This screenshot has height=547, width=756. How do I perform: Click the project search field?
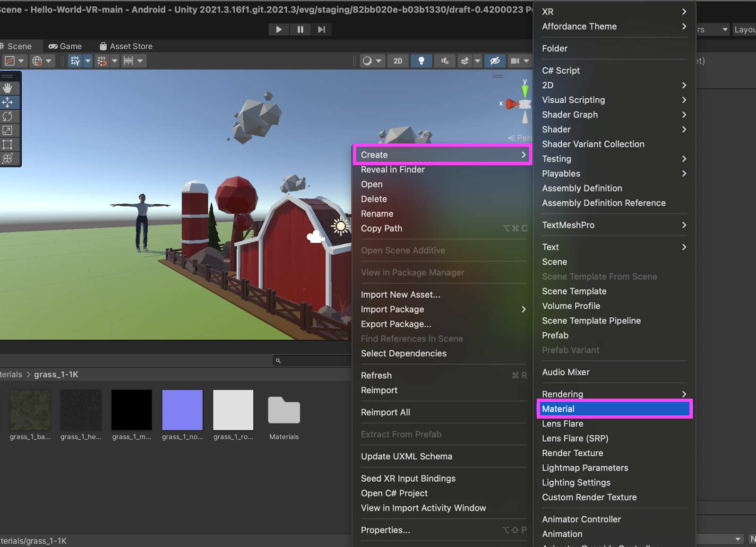coord(314,361)
